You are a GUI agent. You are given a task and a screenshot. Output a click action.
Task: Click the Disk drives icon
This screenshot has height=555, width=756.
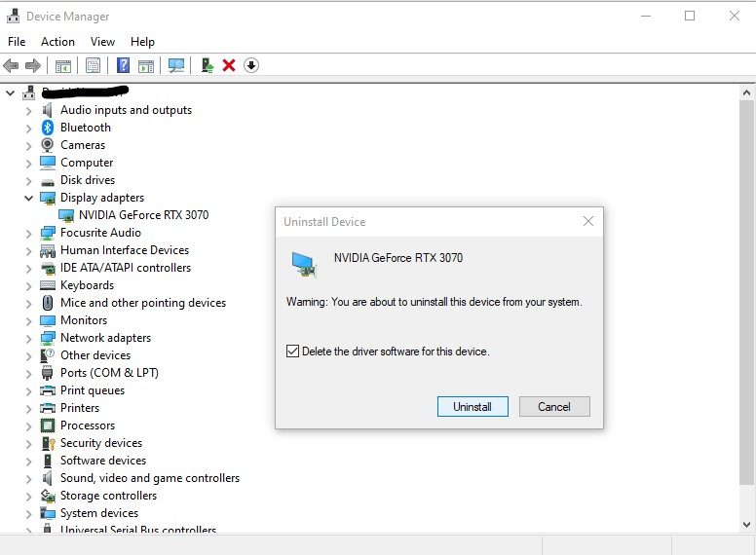click(x=47, y=182)
